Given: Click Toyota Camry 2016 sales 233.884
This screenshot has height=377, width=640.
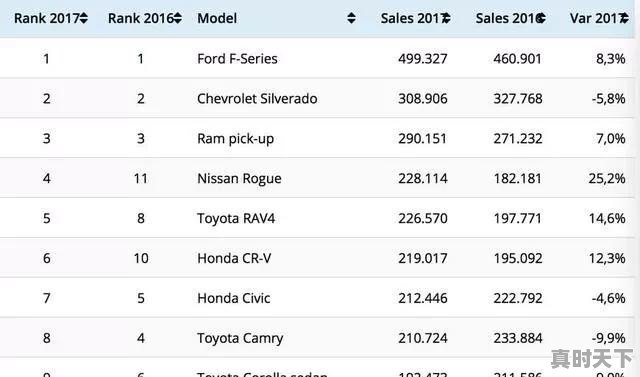Looking at the screenshot, I should [x=518, y=338].
